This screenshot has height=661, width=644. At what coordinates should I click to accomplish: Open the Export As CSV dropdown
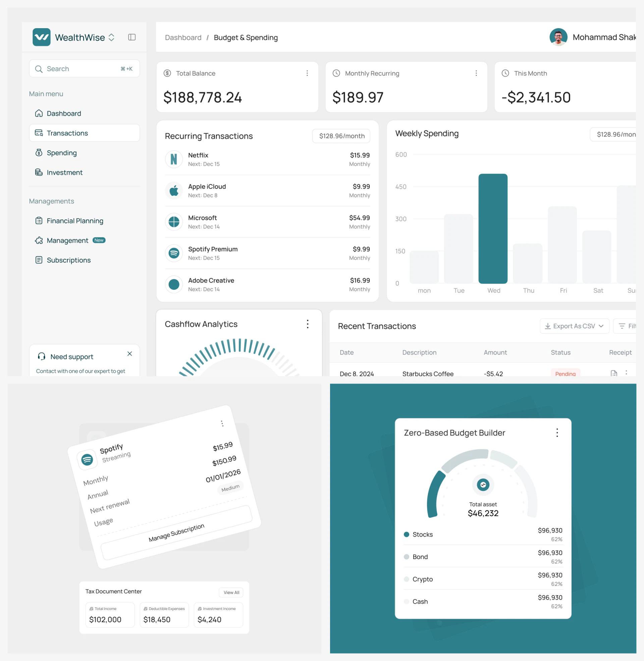pos(574,326)
